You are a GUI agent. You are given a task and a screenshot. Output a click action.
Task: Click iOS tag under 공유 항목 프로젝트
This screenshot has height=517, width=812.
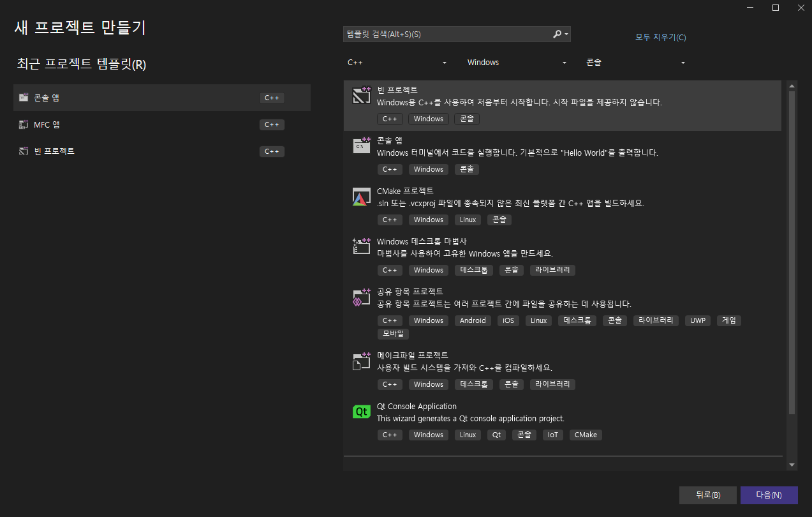[x=508, y=320]
